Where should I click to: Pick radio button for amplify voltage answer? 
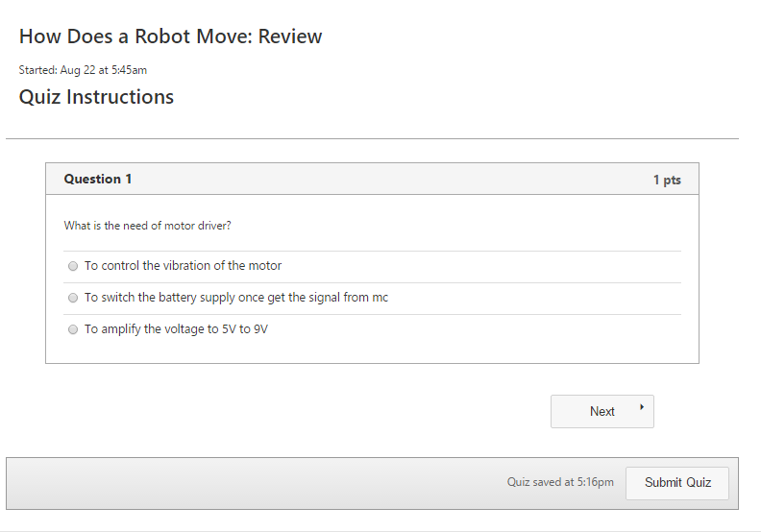(x=73, y=329)
